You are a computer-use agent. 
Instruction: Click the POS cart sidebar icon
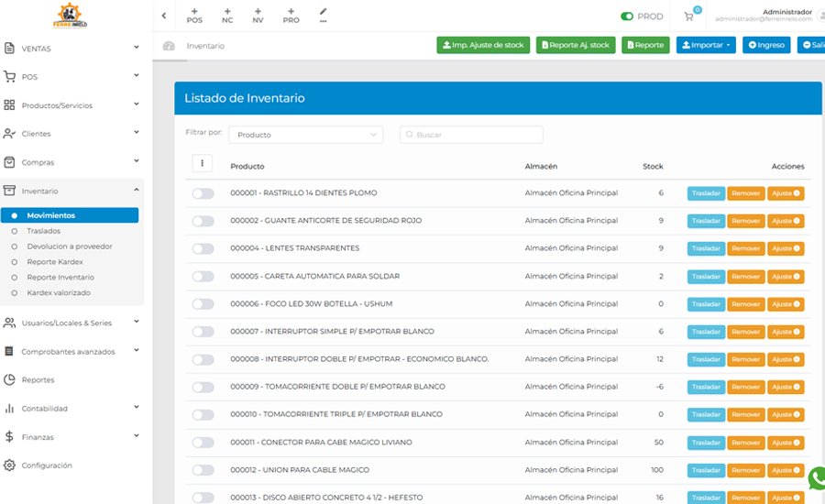(9, 76)
